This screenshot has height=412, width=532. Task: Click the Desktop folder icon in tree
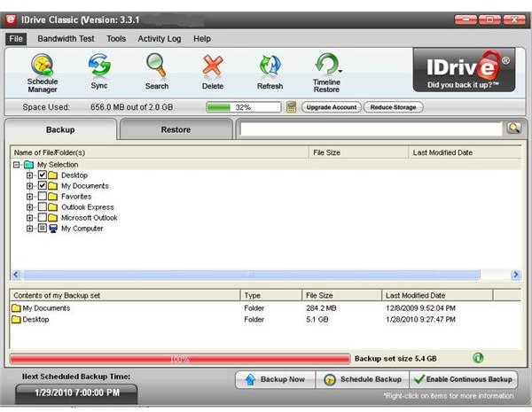(52, 175)
